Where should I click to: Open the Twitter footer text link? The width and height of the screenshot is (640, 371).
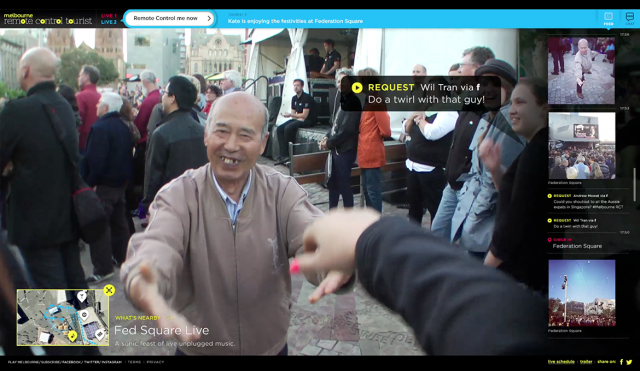[x=91, y=362]
